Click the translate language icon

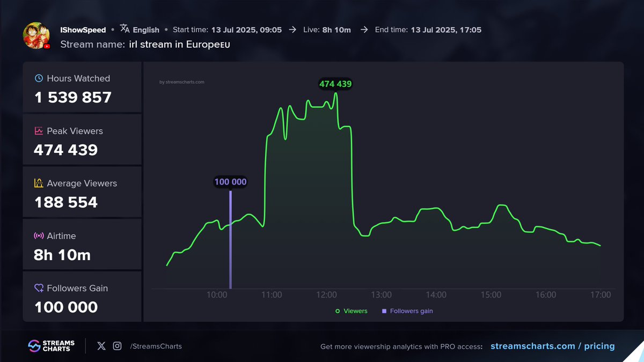[125, 28]
